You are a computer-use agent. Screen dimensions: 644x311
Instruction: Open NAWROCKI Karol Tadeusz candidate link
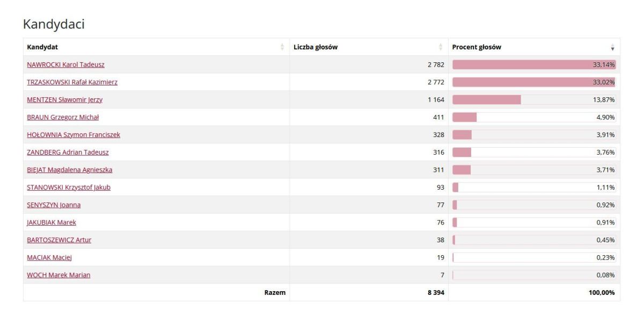click(65, 65)
